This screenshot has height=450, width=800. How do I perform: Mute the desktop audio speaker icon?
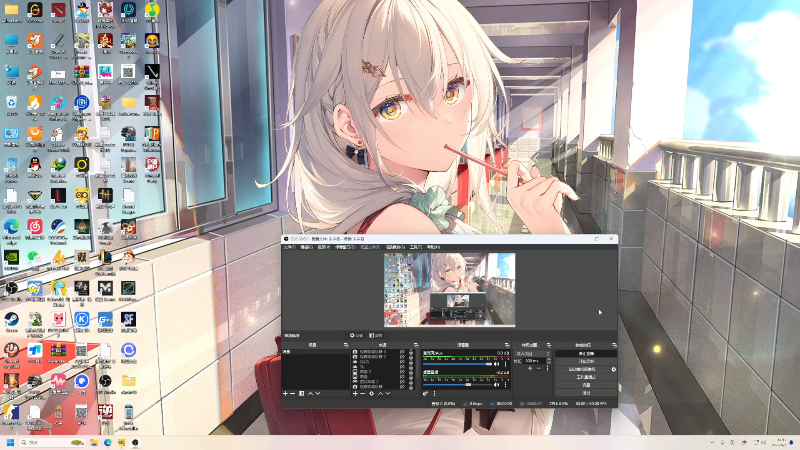click(x=496, y=385)
